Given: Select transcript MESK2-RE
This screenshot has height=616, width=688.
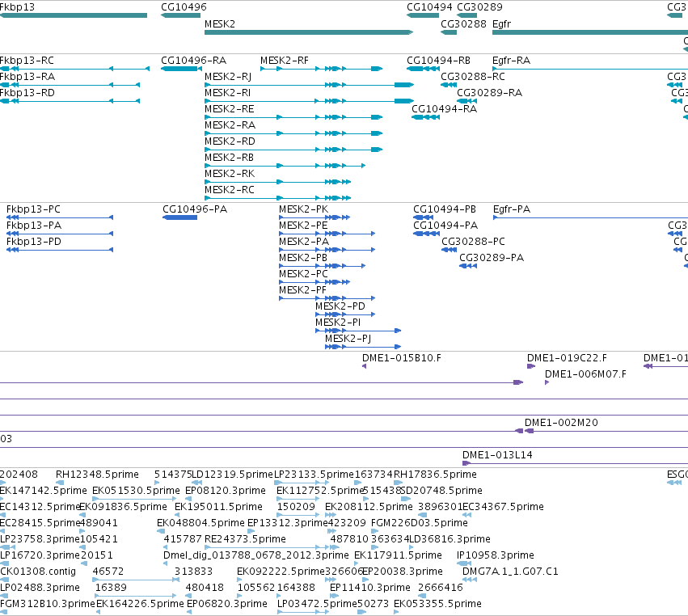Looking at the screenshot, I should point(229,109).
